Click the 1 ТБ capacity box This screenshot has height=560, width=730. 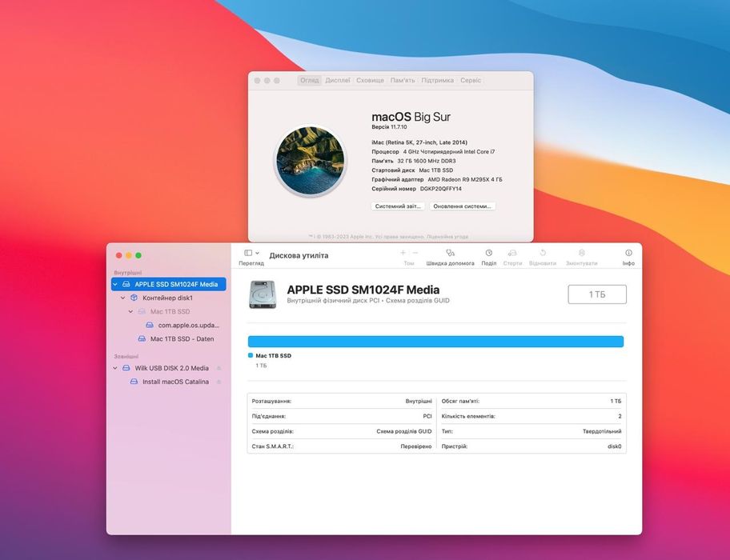coord(597,294)
